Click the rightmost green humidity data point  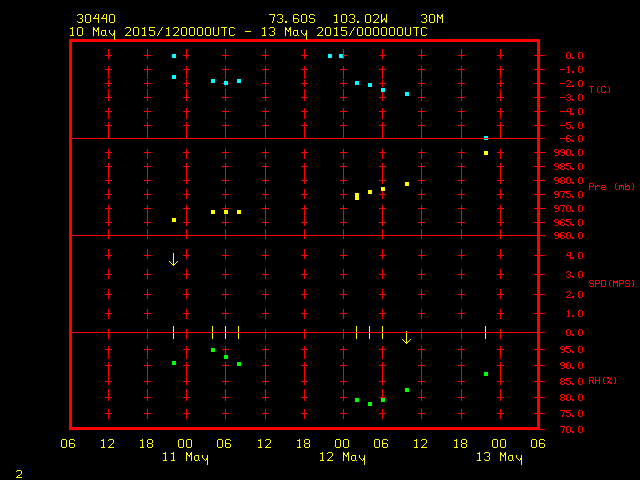tap(486, 374)
